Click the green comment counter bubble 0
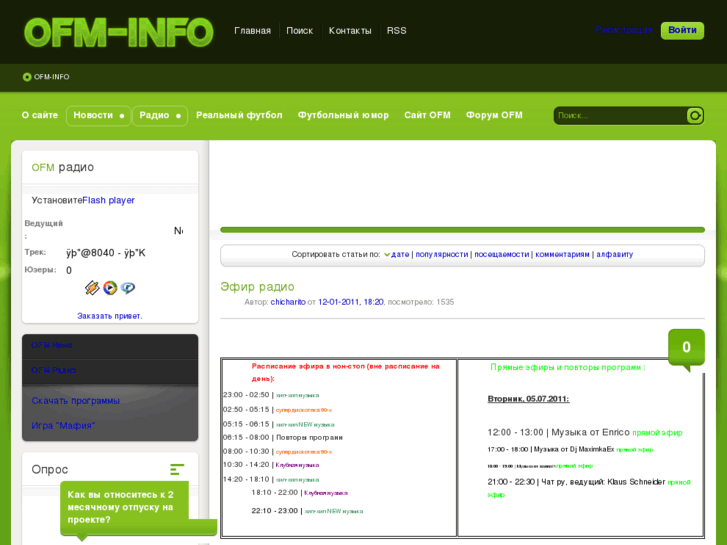Viewport: 727px width, 545px height. click(x=686, y=348)
